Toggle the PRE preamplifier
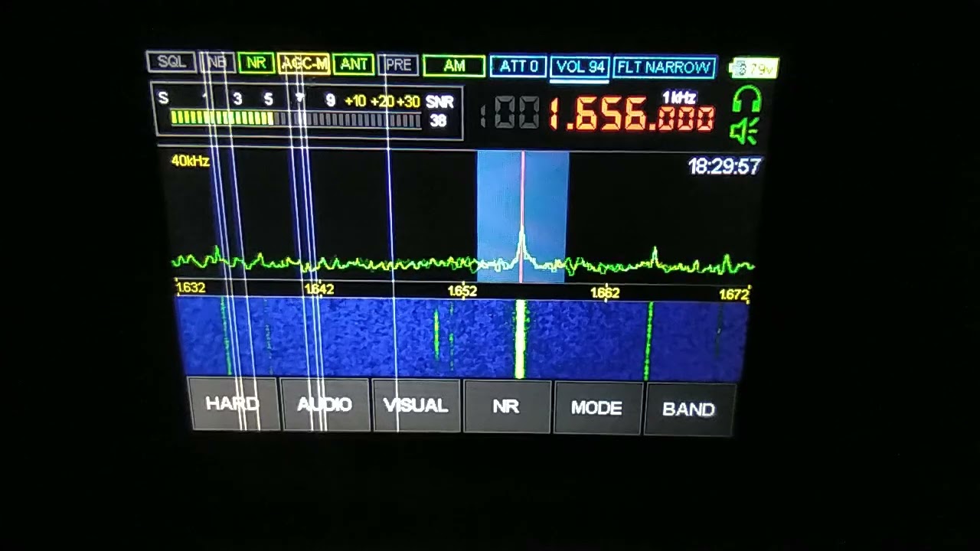Screen dimensions: 980x551 (x=398, y=65)
